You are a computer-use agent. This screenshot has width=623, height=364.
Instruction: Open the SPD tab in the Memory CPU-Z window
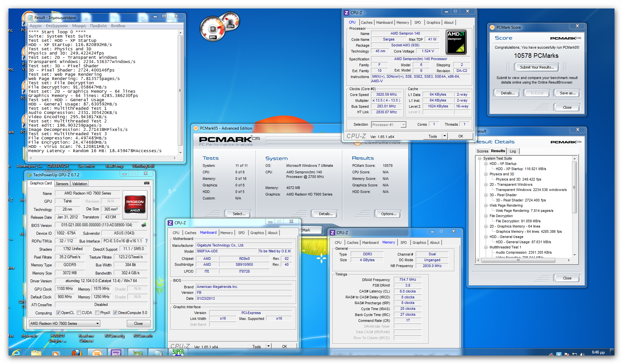(403, 243)
